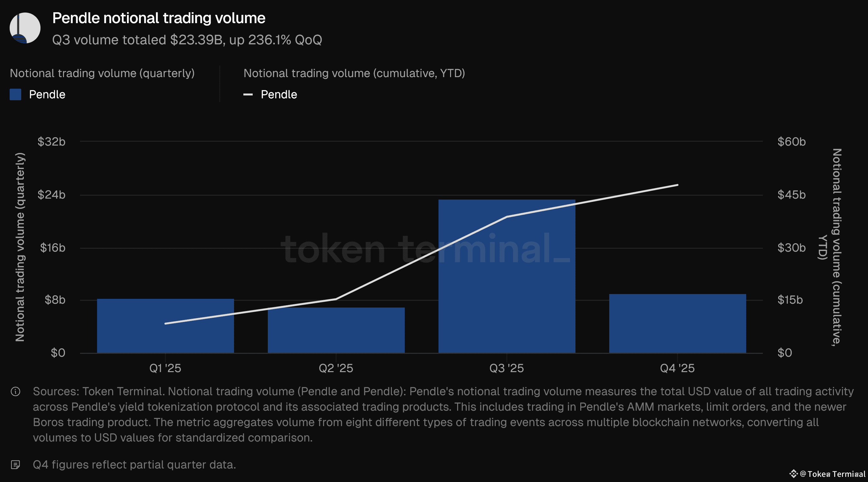Viewport: 868px width, 482px height.
Task: Click the Q3 volume totaled subtitle
Action: pyautogui.click(x=187, y=40)
